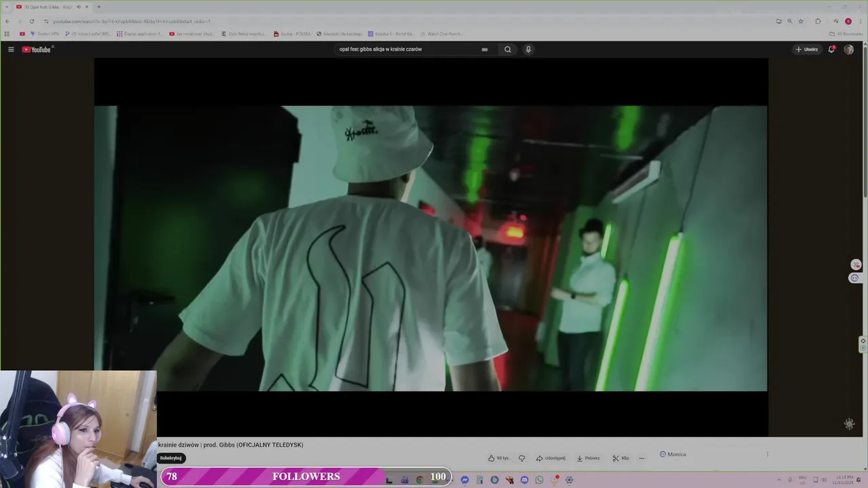Open a new browser tab with plus

(98, 7)
